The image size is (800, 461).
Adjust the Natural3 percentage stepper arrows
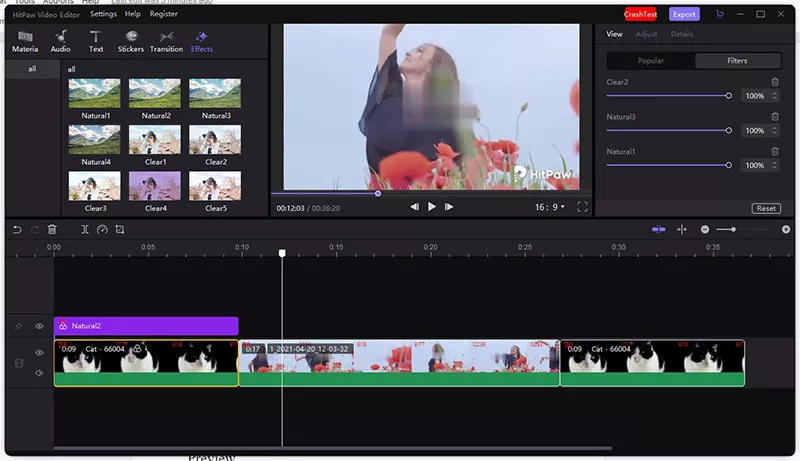click(x=774, y=131)
